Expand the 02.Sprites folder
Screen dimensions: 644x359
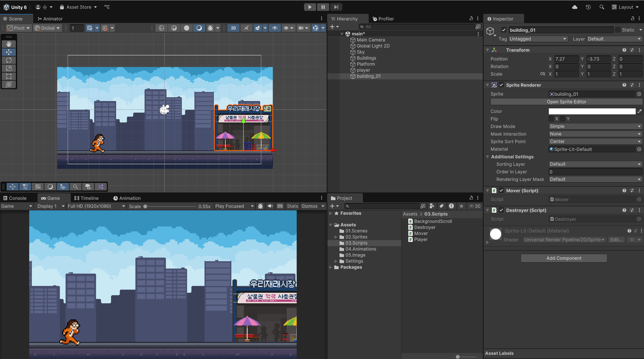click(336, 237)
